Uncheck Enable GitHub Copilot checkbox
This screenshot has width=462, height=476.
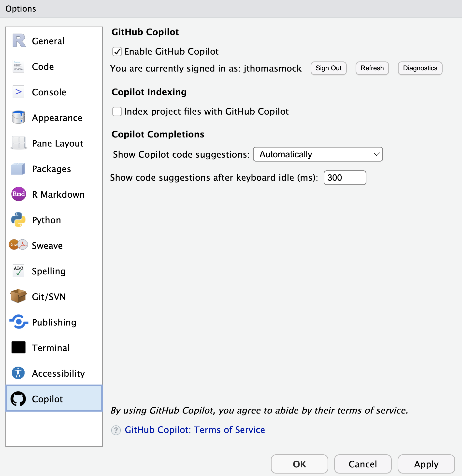coord(117,52)
